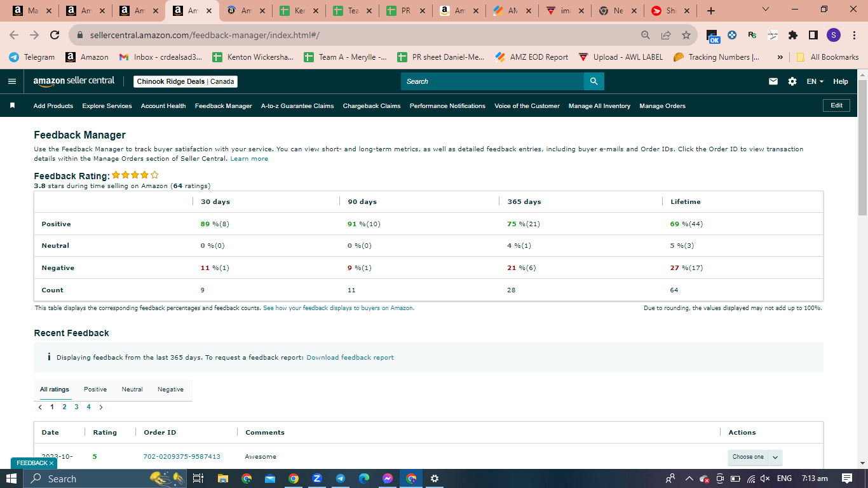
Task: Go to feedback page 4
Action: click(88, 407)
